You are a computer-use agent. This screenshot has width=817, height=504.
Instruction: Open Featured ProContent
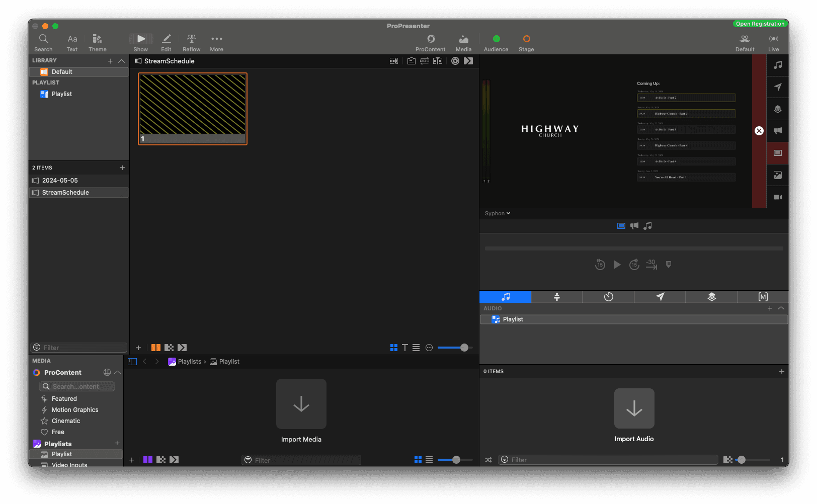(64, 399)
